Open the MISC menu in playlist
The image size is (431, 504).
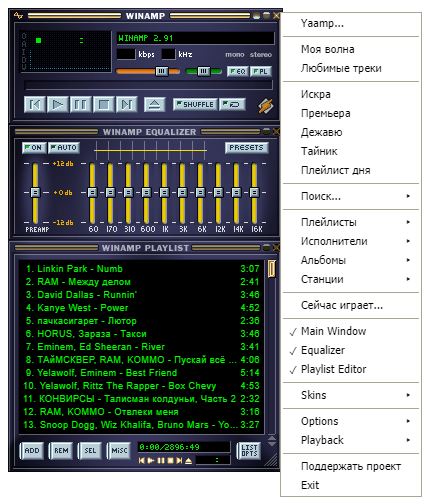119,451
